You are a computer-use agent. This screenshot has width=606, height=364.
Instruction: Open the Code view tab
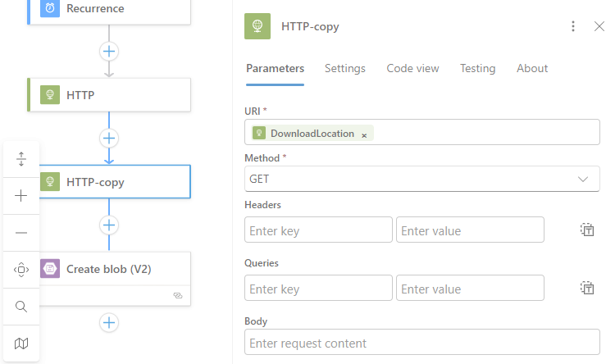(412, 68)
